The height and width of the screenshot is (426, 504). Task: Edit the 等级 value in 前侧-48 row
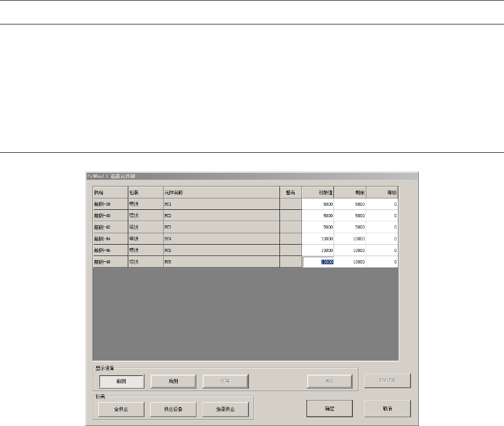(x=382, y=262)
